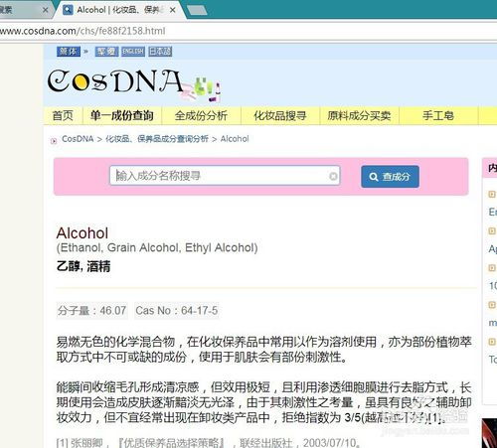Screen dimensions: 497x448
Task: Expand the third sidebar list item icon
Action: pyautogui.click(x=492, y=267)
